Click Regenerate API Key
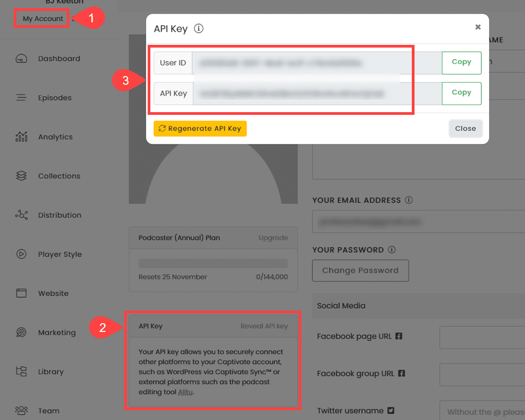525x420 pixels. click(200, 129)
